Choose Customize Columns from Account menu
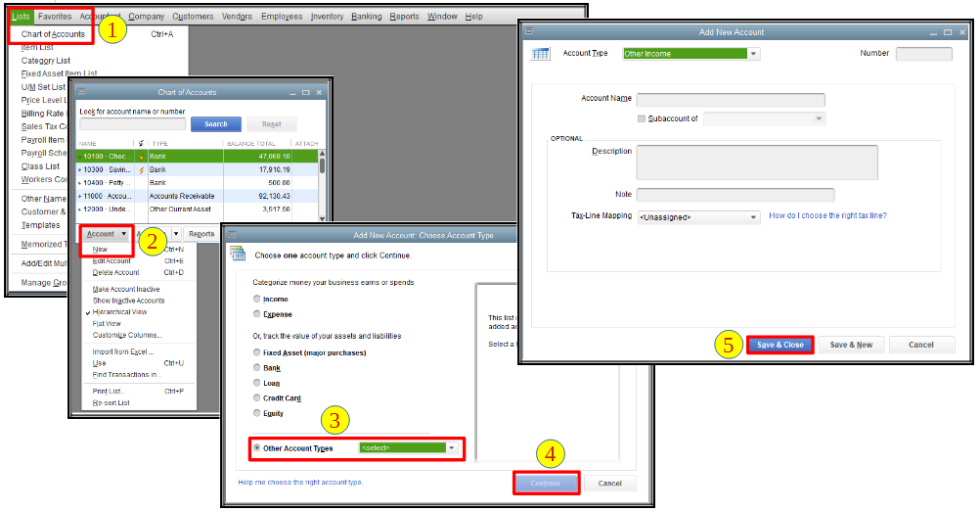980x512 pixels. coord(127,335)
